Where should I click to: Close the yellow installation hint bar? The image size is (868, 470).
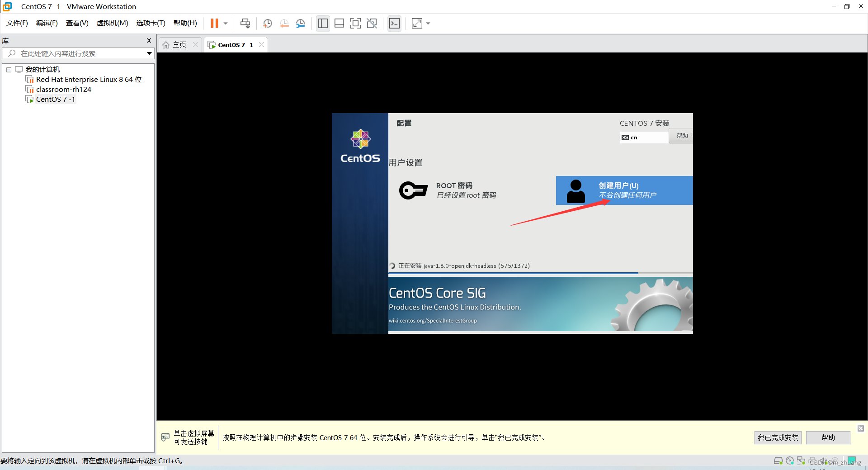(861, 428)
